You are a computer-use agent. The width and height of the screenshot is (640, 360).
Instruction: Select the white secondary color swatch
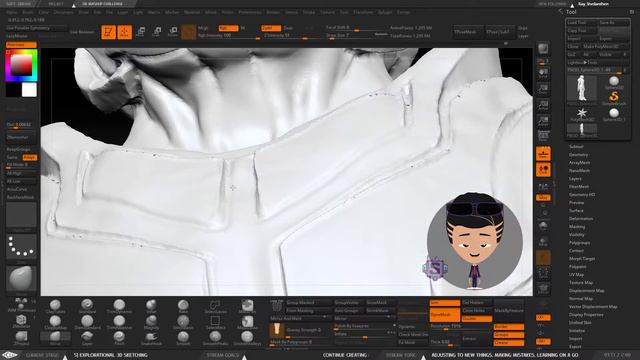(29, 90)
